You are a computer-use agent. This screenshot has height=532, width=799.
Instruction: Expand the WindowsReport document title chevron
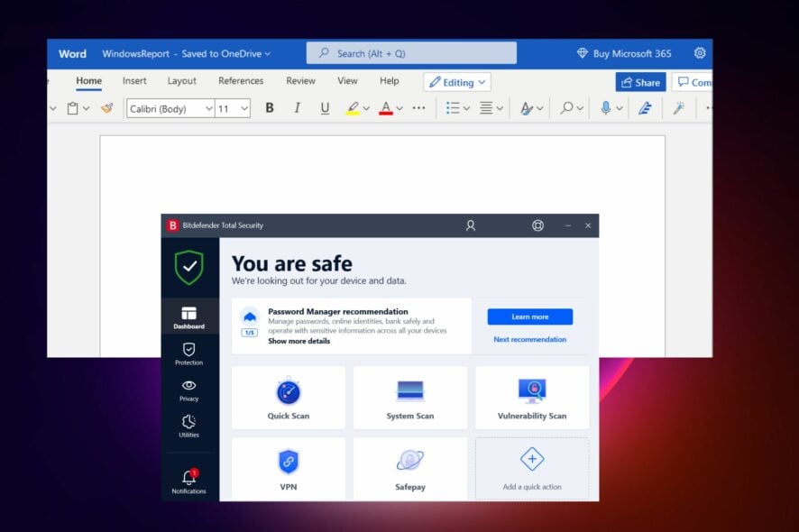[268, 53]
